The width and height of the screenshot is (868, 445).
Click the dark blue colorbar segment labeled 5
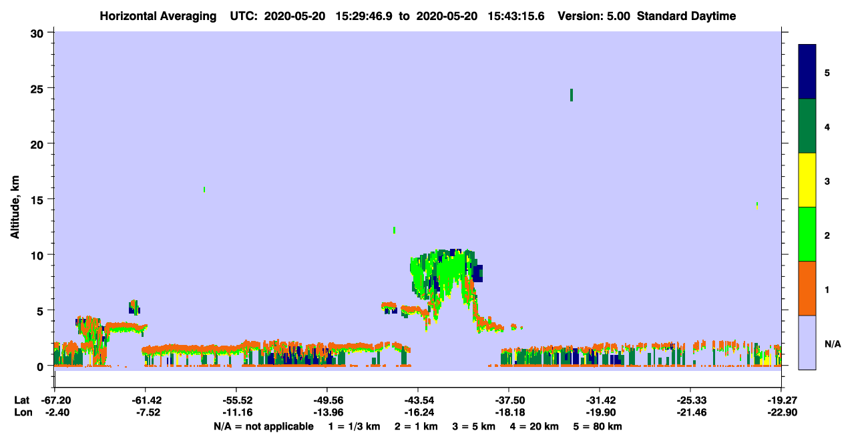point(807,72)
